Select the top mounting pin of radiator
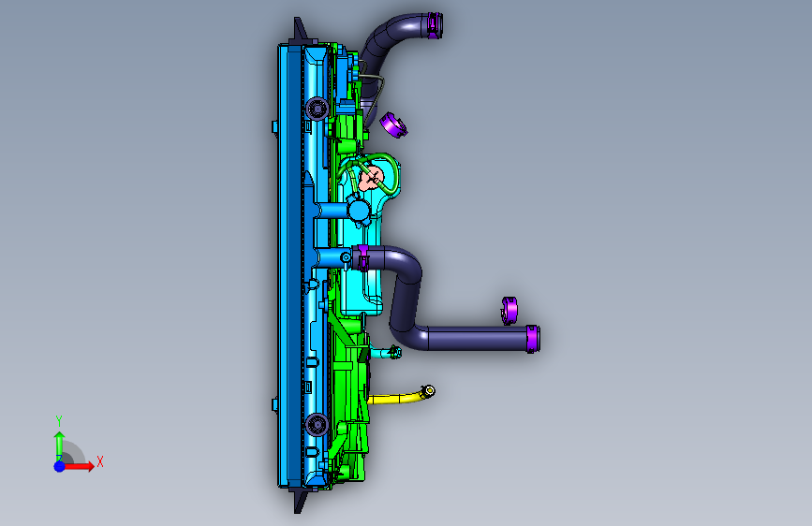812x526 pixels. pyautogui.click(x=300, y=30)
